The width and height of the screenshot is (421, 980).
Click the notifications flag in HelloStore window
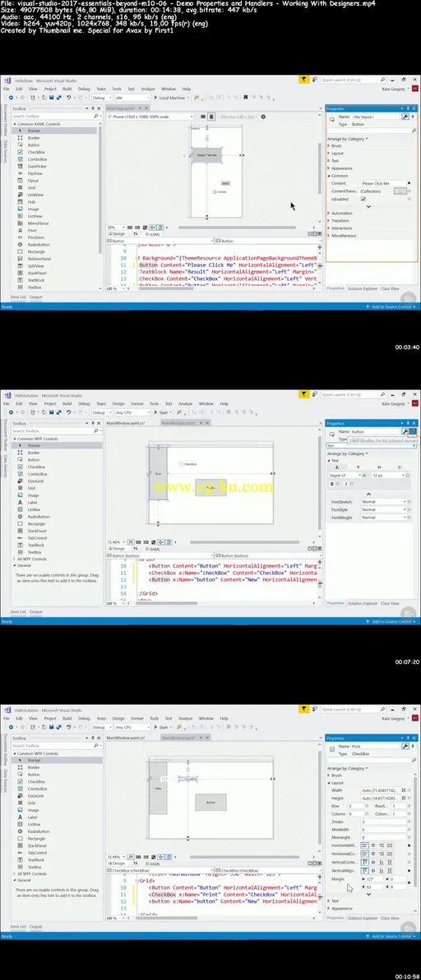click(303, 80)
